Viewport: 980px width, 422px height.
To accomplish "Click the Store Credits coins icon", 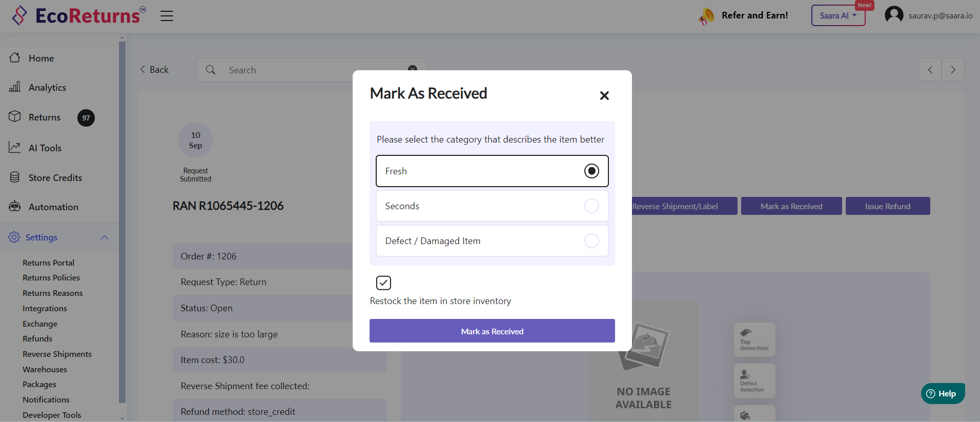I will coord(15,177).
